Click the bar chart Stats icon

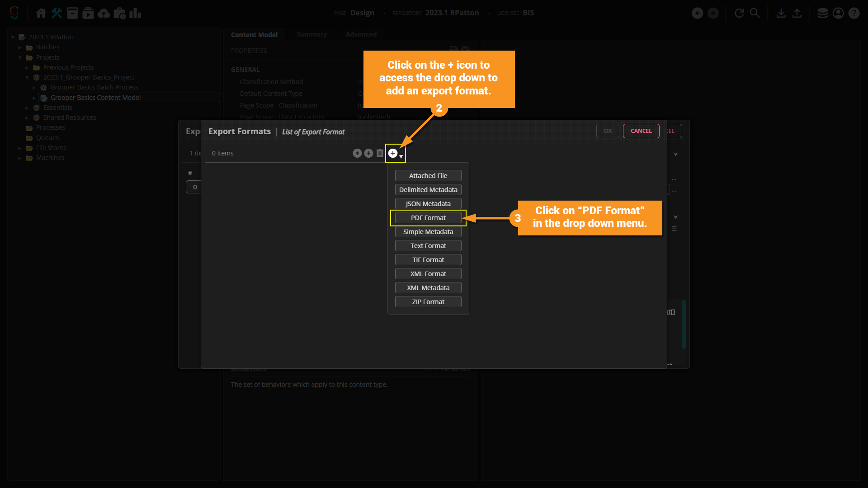coord(135,13)
